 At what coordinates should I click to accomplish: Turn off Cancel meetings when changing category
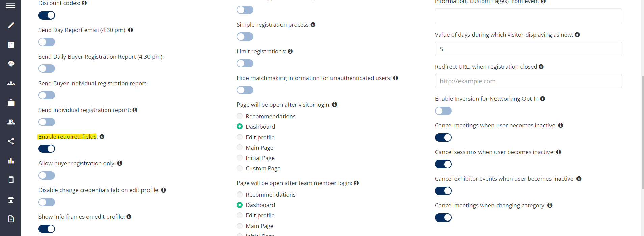[x=443, y=217]
